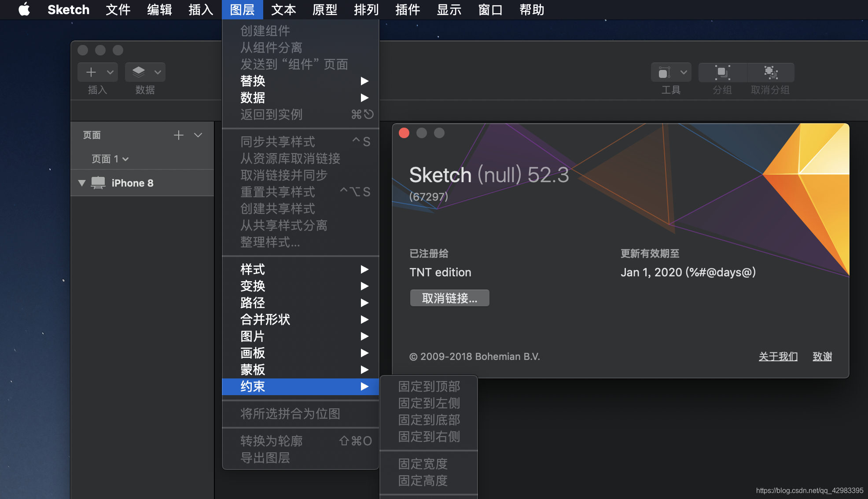This screenshot has width=868, height=499.
Task: Open the 致谢 link
Action: tap(822, 356)
